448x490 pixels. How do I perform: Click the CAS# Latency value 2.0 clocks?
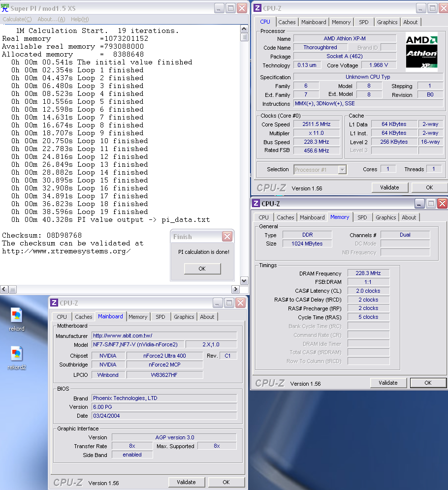pos(368,291)
